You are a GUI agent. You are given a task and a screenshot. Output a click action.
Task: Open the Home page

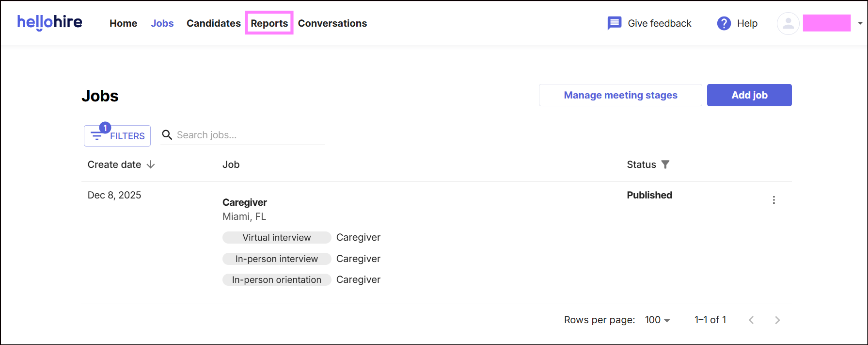coord(123,23)
